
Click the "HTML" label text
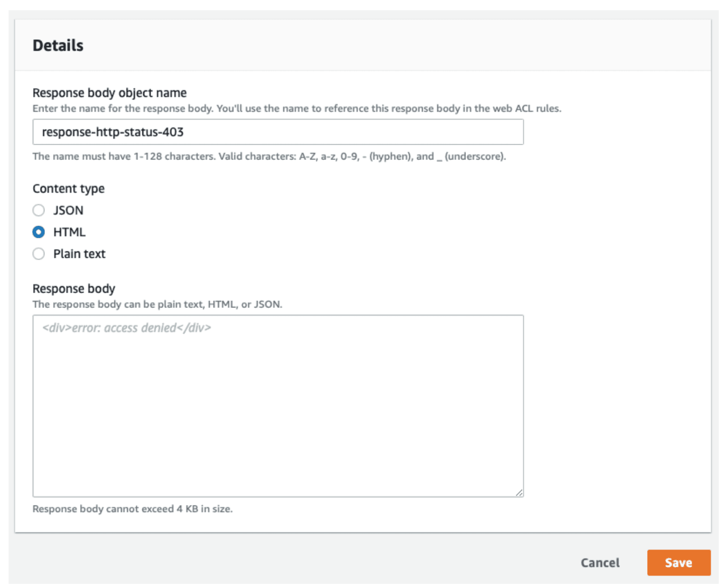pyautogui.click(x=69, y=232)
